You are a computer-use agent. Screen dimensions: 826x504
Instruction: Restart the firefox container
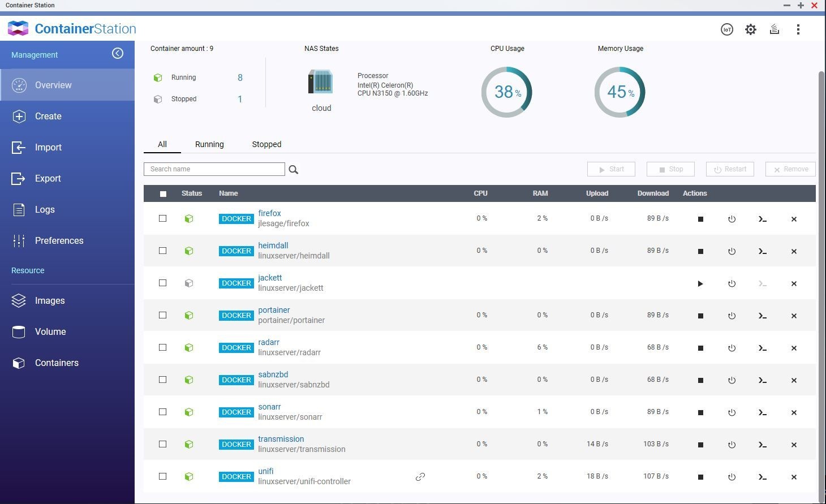tap(732, 219)
